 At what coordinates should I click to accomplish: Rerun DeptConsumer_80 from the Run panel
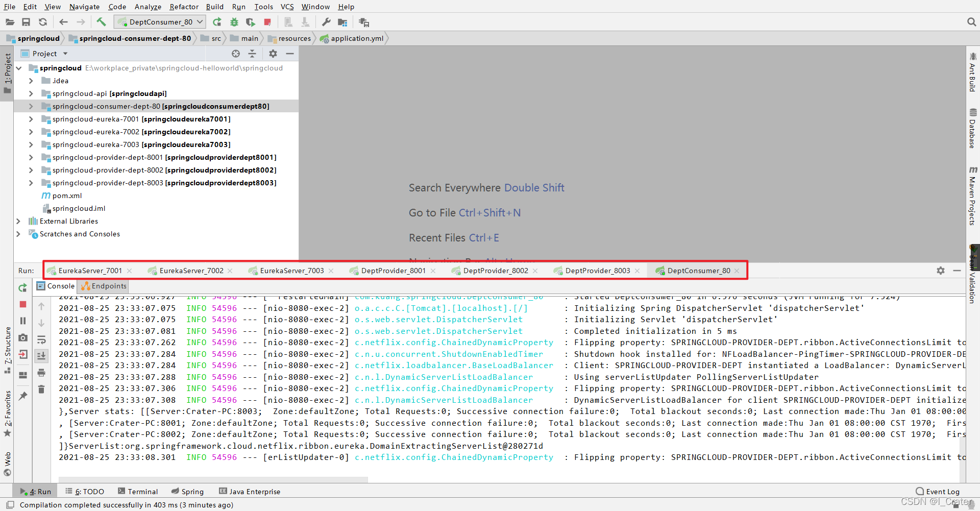[22, 288]
